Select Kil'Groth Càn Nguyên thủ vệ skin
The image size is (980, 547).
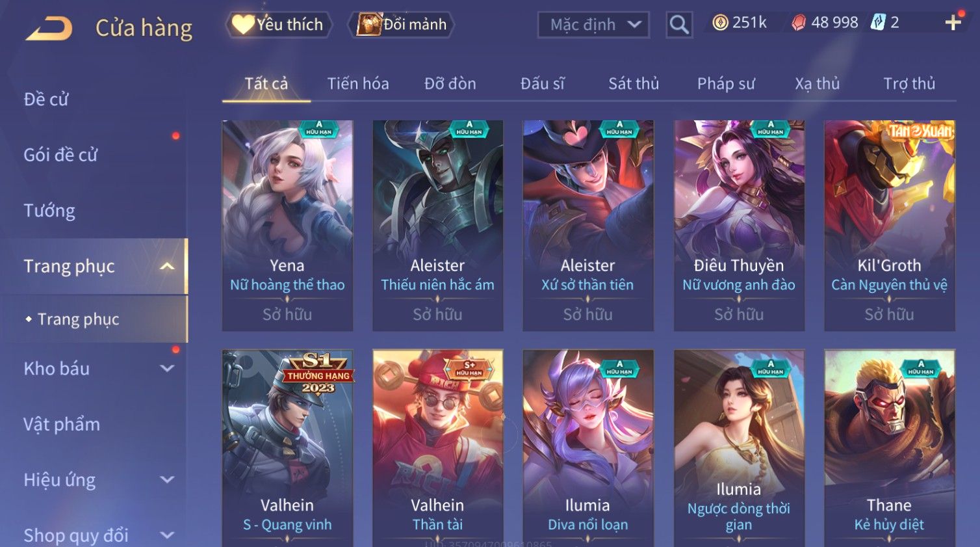(889, 225)
